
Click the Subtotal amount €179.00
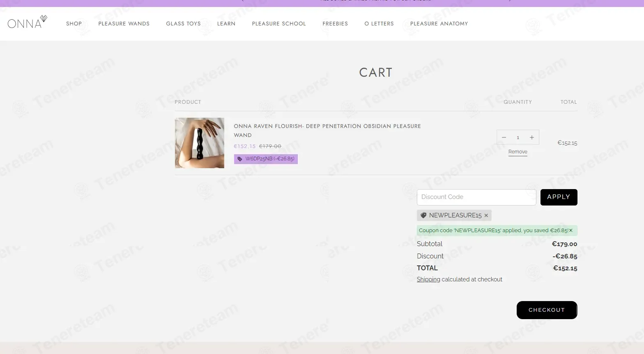(565, 244)
